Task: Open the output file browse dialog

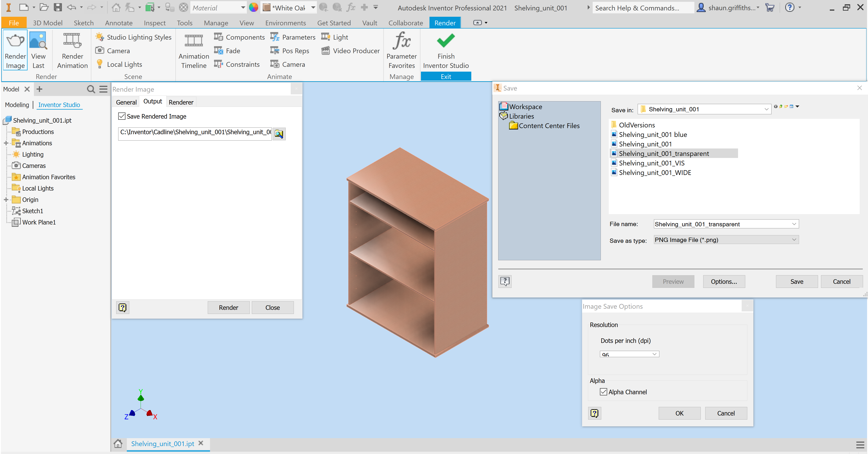Action: [279, 134]
